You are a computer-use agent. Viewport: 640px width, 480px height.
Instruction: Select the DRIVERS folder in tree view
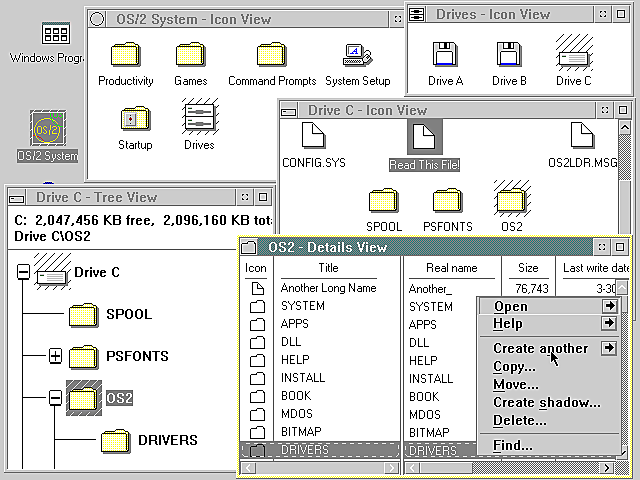[116, 440]
